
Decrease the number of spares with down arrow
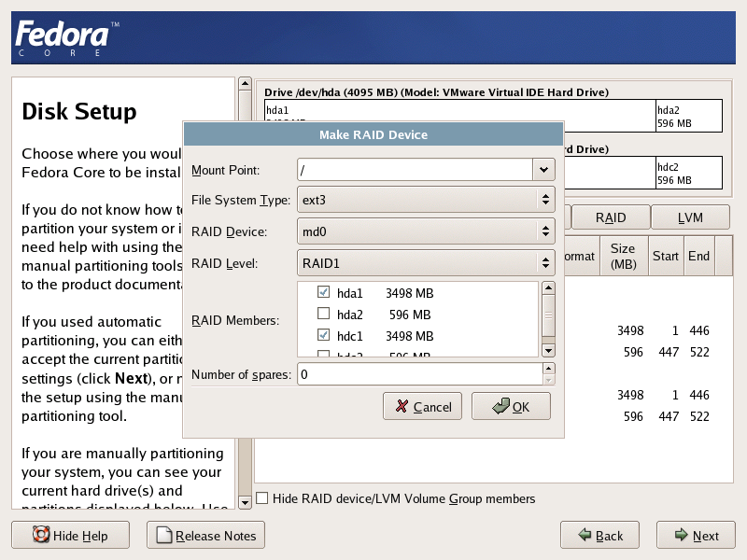549,380
